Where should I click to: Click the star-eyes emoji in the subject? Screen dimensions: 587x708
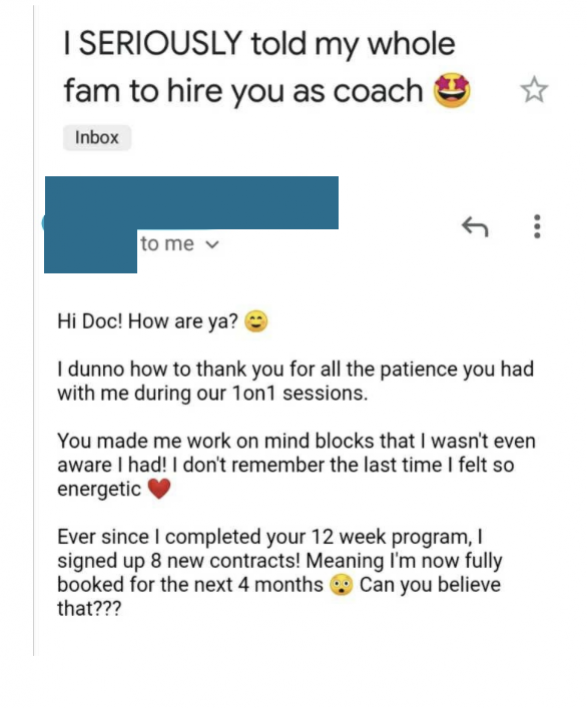452,91
